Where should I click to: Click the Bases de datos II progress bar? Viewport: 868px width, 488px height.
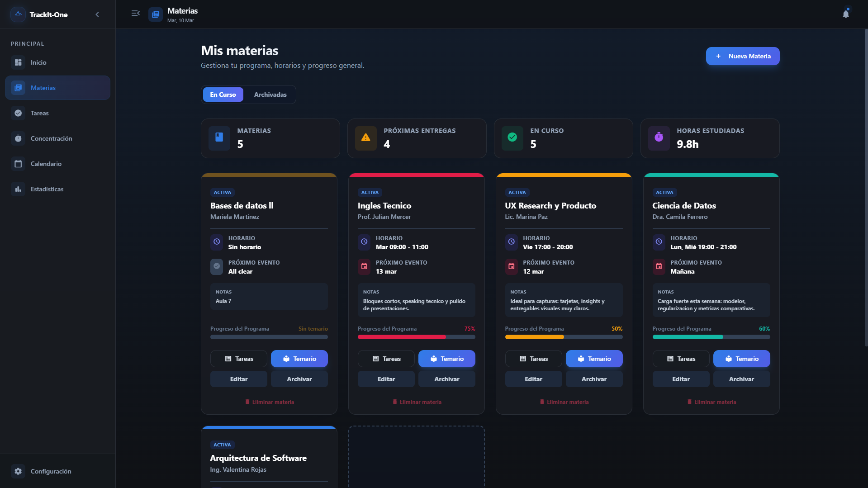pos(269,337)
